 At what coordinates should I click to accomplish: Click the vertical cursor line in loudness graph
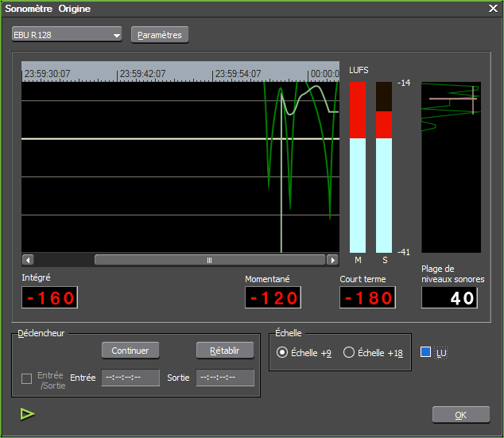click(281, 172)
